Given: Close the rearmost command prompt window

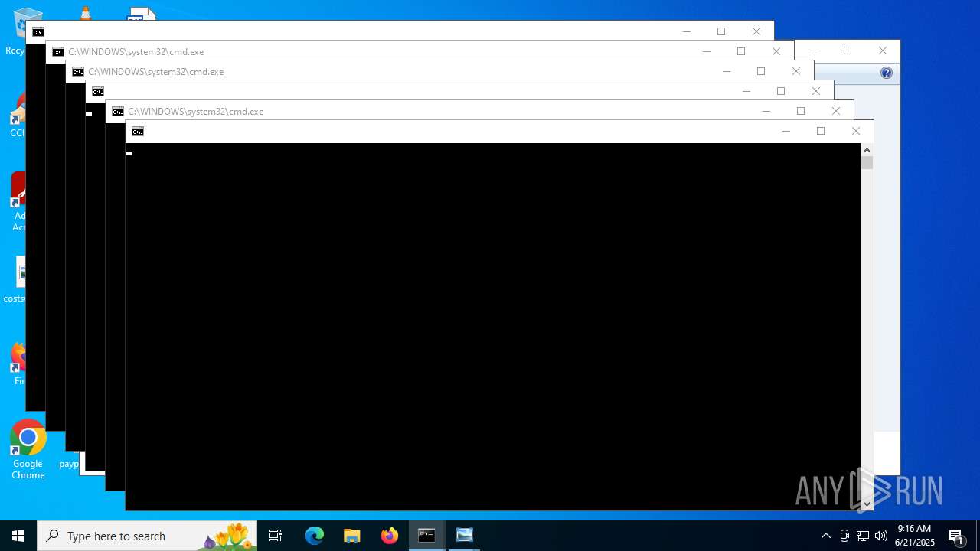Looking at the screenshot, I should (756, 31).
